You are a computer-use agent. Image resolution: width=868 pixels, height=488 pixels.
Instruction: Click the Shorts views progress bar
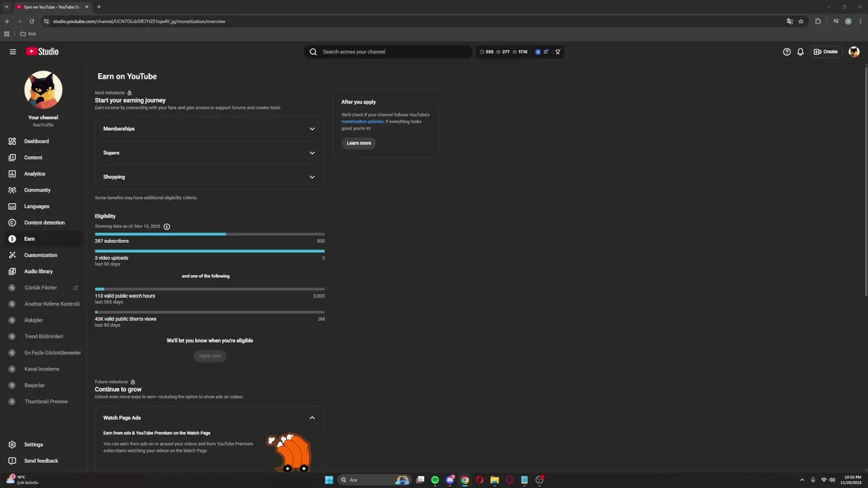coord(210,312)
